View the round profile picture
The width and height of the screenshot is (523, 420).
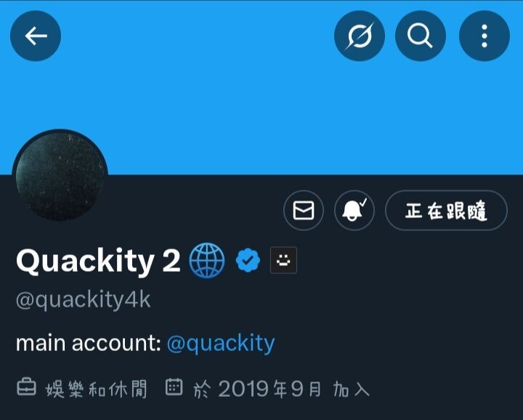60,176
